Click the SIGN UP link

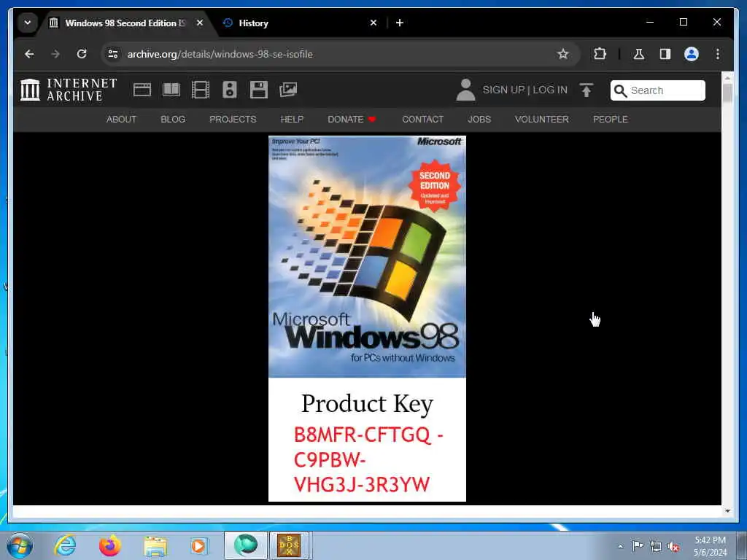pyautogui.click(x=503, y=90)
